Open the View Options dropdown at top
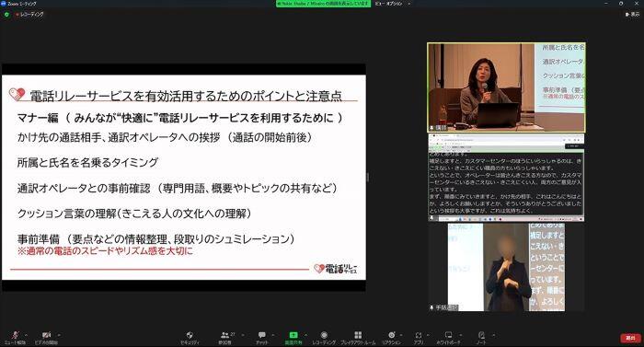The image size is (644, 347). [x=392, y=4]
